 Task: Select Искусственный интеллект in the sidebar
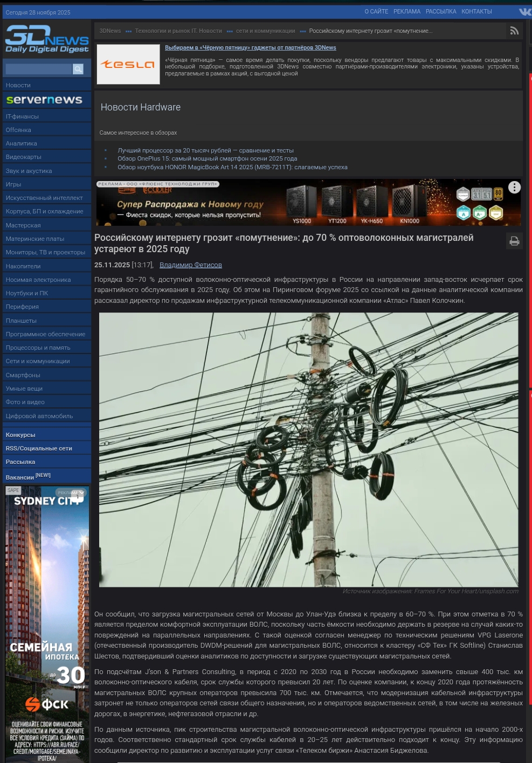click(x=44, y=197)
